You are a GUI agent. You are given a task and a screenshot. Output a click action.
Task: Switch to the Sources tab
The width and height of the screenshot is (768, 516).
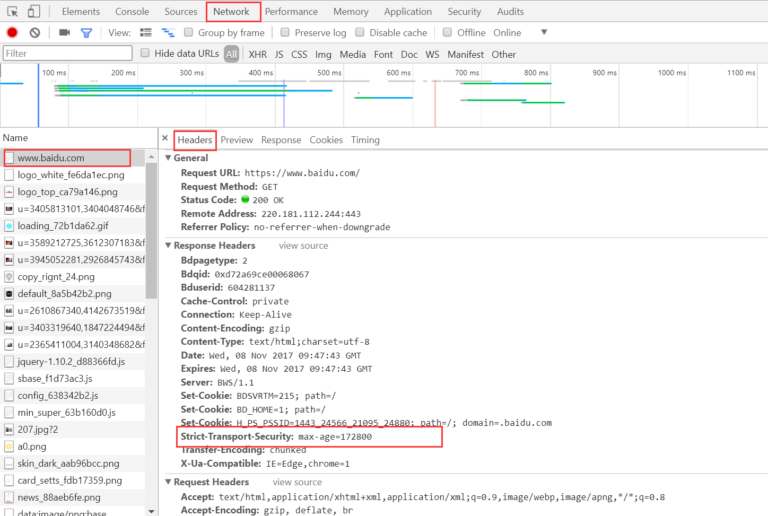pyautogui.click(x=181, y=11)
